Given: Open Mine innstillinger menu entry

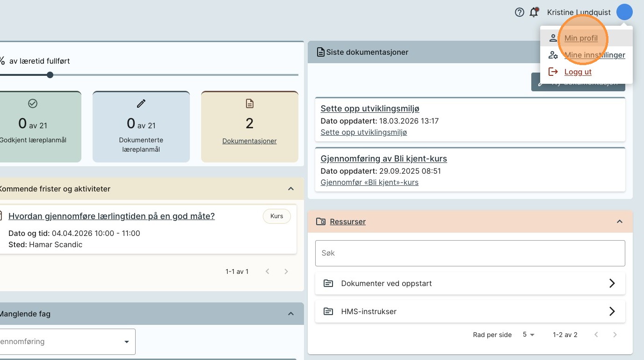Looking at the screenshot, I should coord(594,55).
